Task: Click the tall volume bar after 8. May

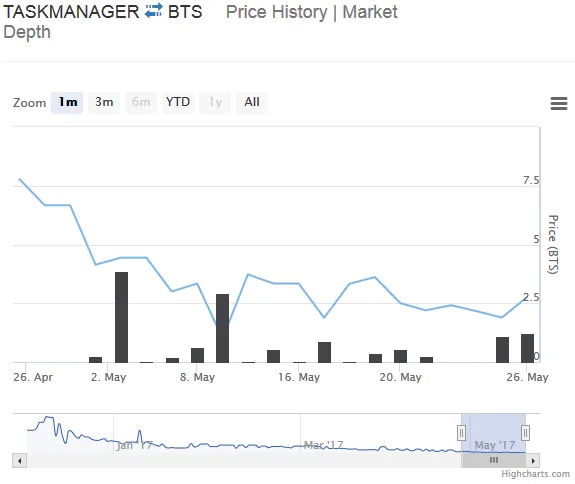Action: click(x=223, y=328)
